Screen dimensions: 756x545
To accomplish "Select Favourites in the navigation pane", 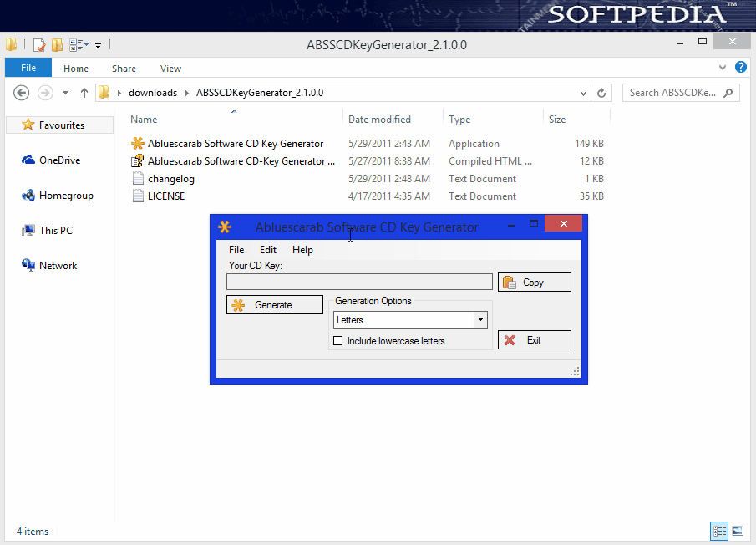I will [x=62, y=125].
